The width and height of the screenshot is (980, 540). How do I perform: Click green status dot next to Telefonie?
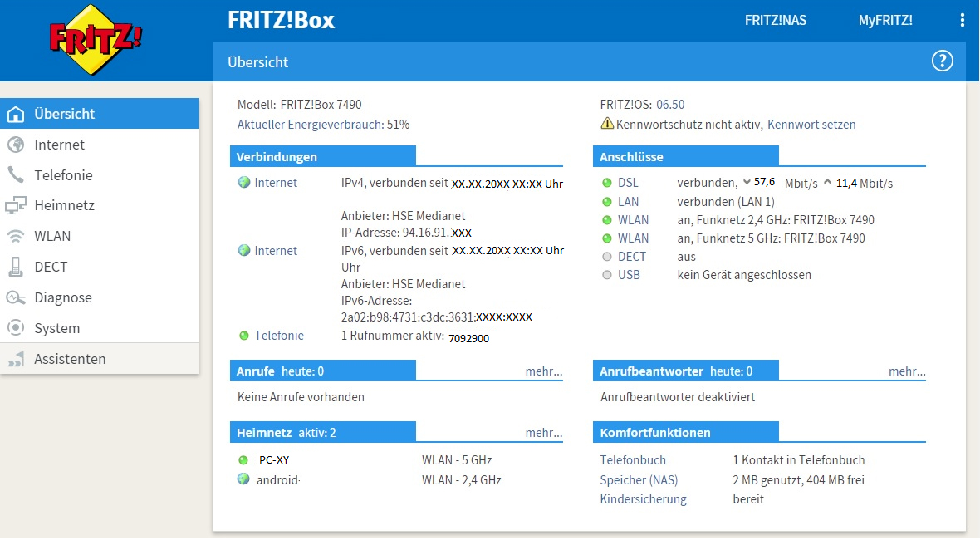pos(243,336)
